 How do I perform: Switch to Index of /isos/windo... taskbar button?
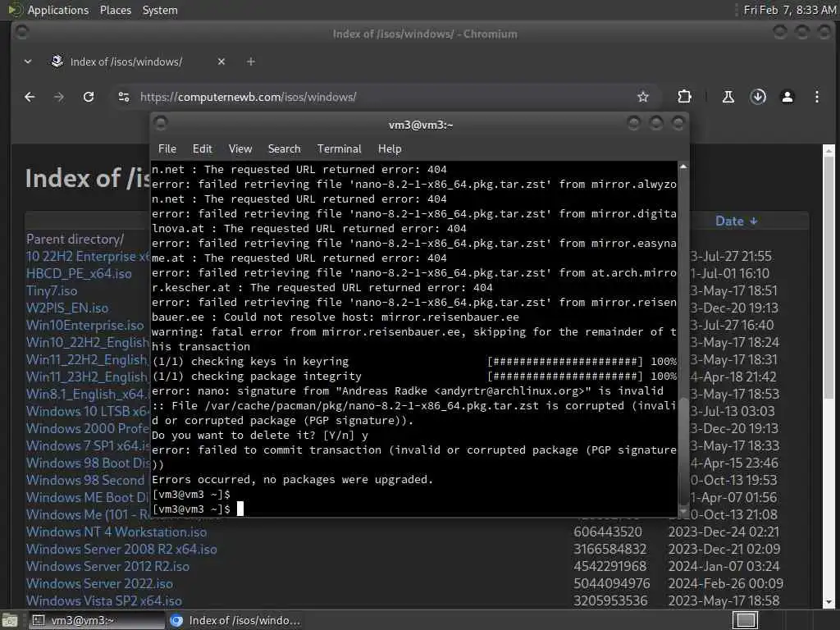tap(235, 620)
